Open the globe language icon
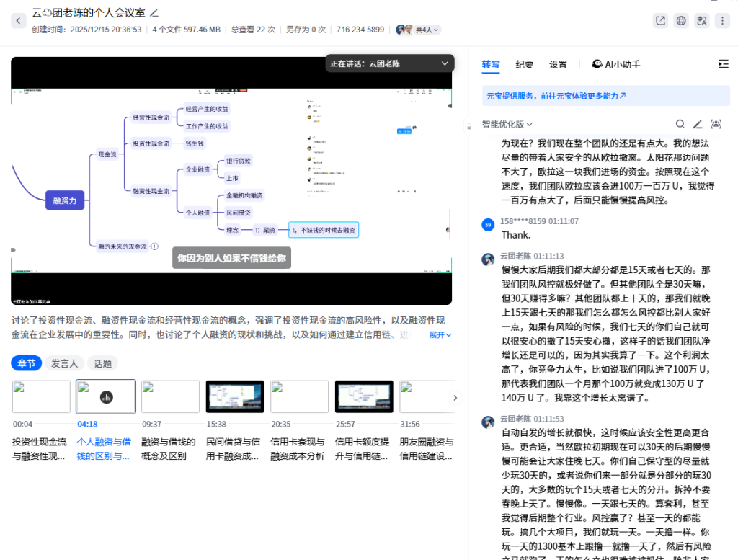Image resolution: width=738 pixels, height=560 pixels. [681, 21]
